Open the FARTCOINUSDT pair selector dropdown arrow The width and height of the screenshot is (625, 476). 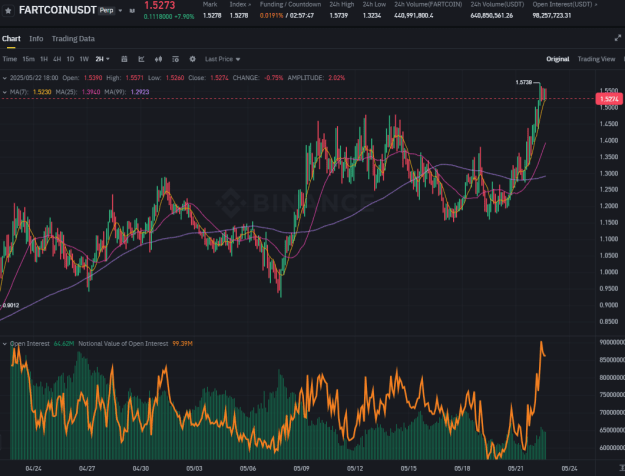click(120, 11)
